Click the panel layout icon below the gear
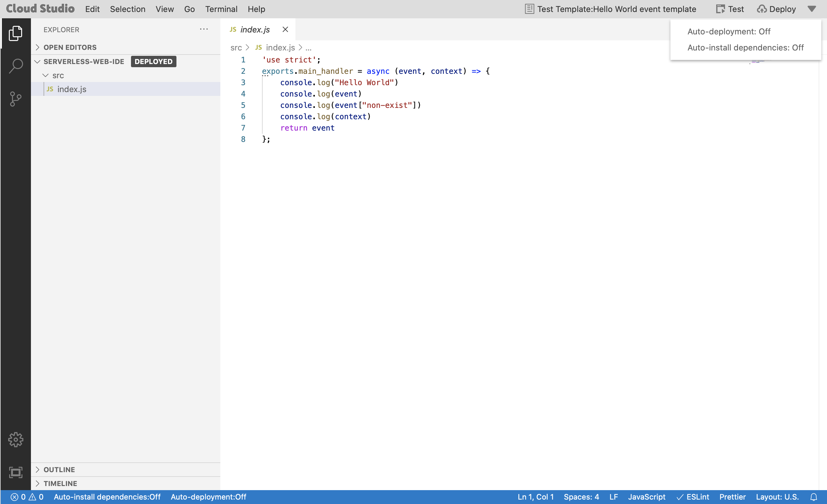 click(x=15, y=472)
